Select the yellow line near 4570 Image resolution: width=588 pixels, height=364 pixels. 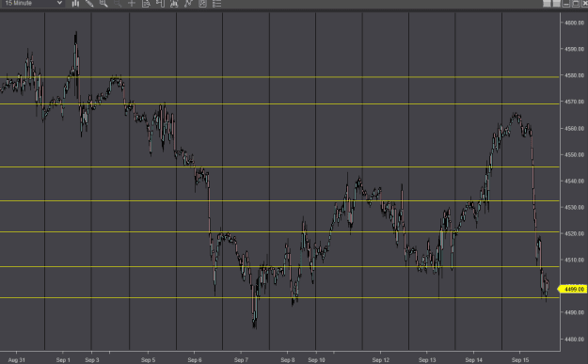(x=279, y=103)
